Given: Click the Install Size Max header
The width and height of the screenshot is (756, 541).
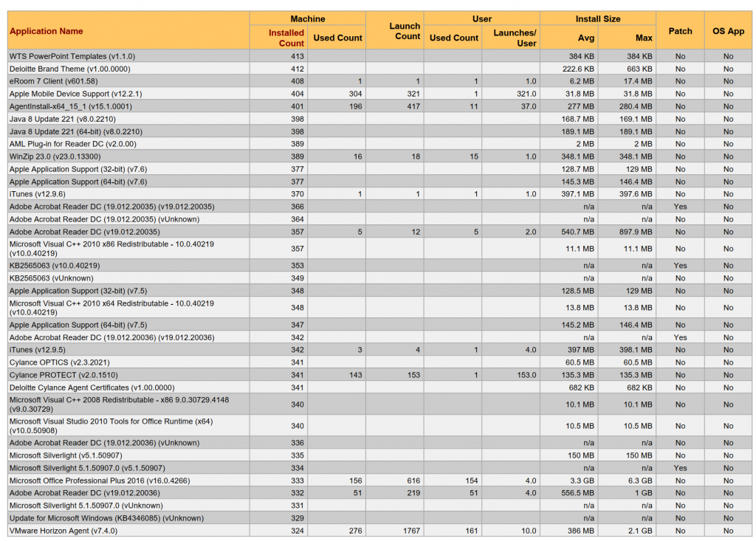Looking at the screenshot, I should tap(644, 38).
